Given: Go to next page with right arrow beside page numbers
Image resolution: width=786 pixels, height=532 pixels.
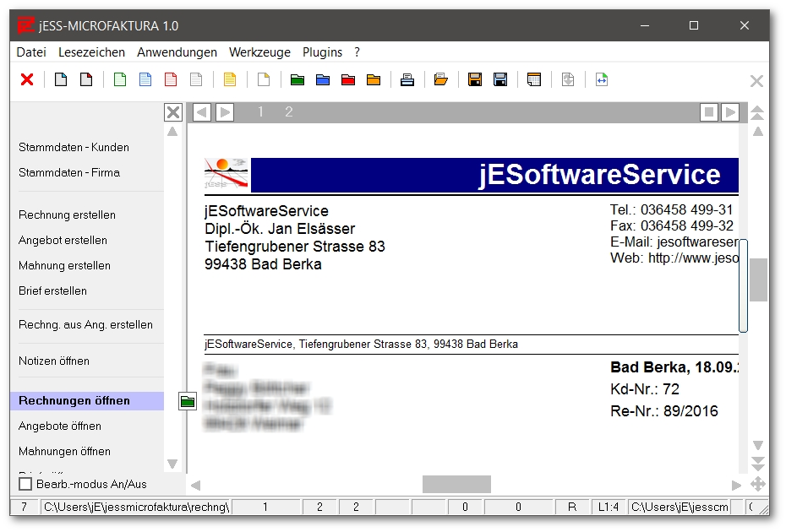Looking at the screenshot, I should 225,112.
